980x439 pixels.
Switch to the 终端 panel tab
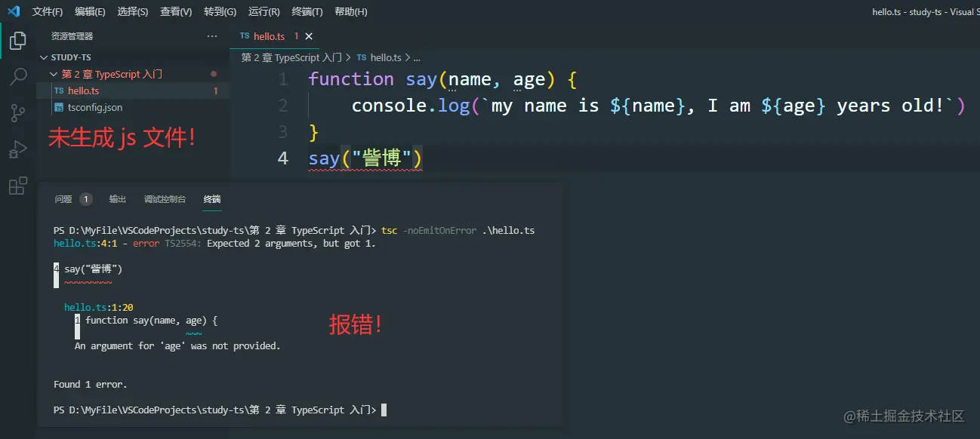tap(212, 199)
